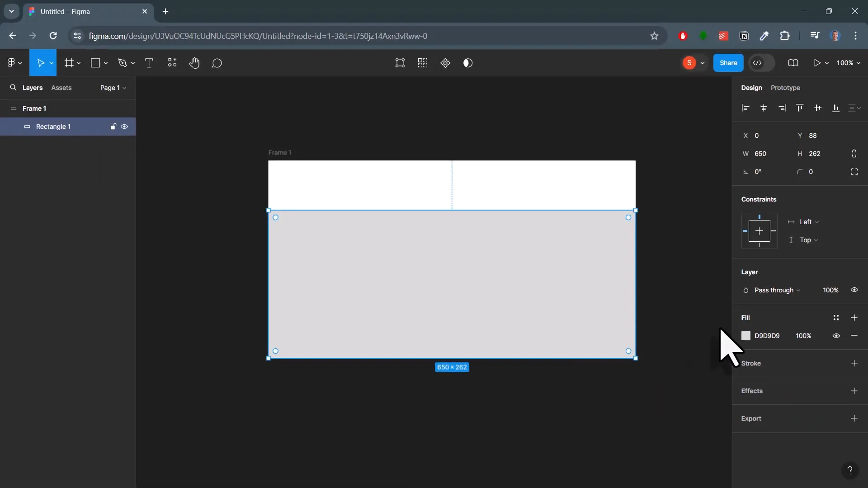868x488 pixels.
Task: Select the Text tool
Action: coord(149,63)
